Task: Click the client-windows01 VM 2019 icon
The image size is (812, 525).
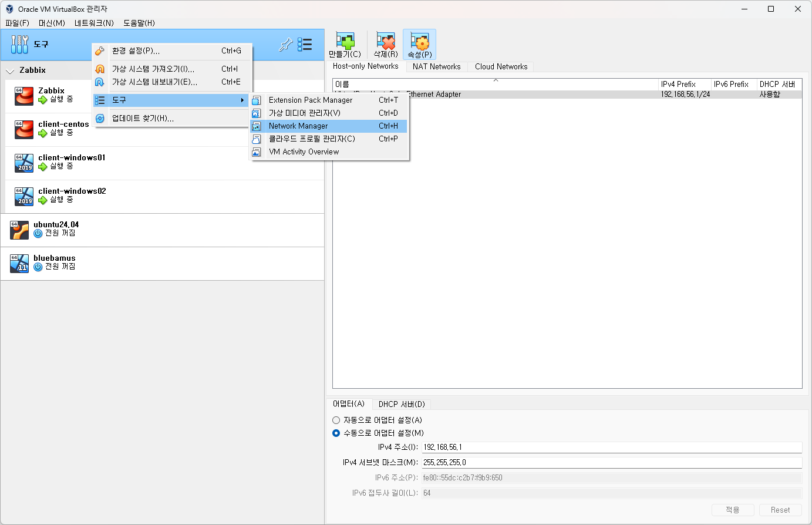Action: [x=24, y=163]
